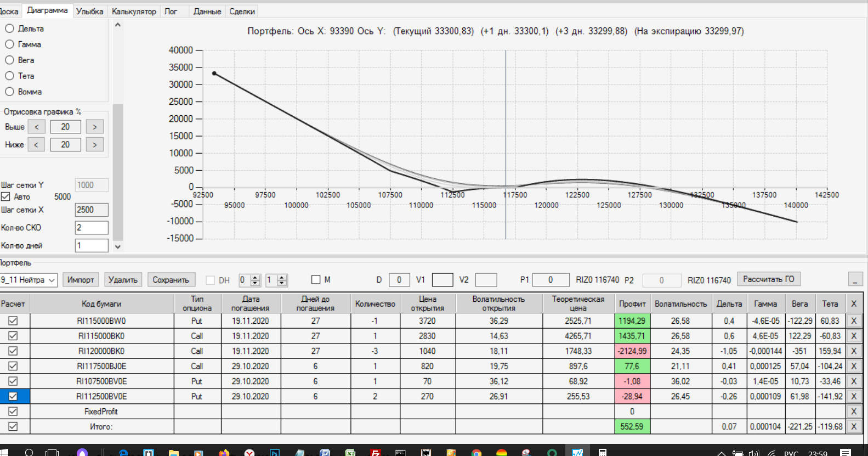The image size is (868, 456).
Task: Click the Удалить button
Action: 123,280
